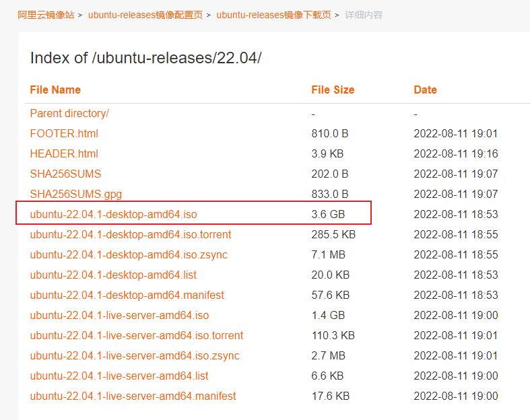Screen dimensions: 530x420
Task: Go to ubuntu-releases镜像配置页 breadcrumb
Action: [x=145, y=15]
